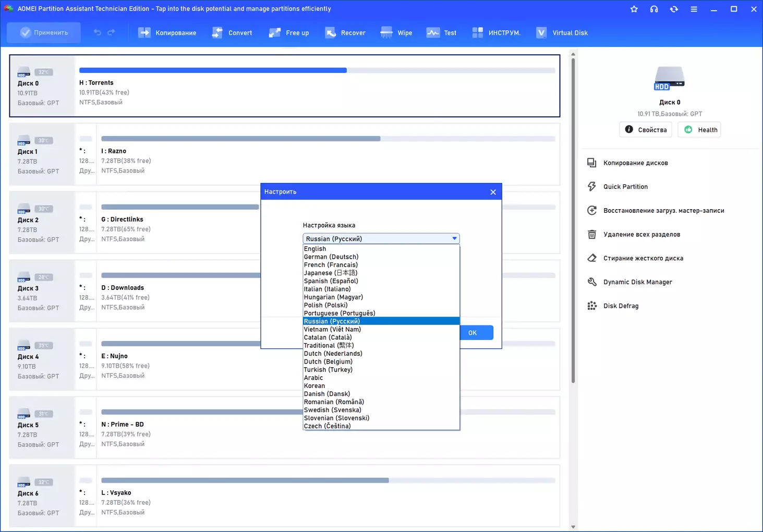The width and height of the screenshot is (763, 532).
Task: Open the Recover tool
Action: point(330,33)
